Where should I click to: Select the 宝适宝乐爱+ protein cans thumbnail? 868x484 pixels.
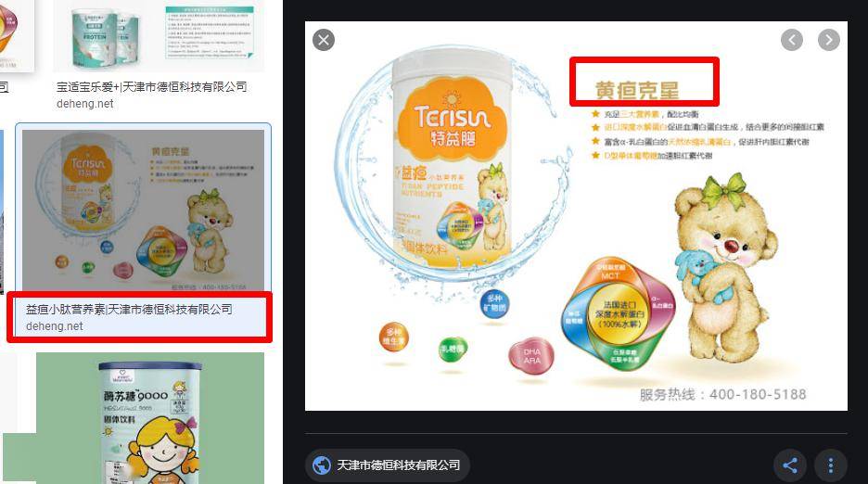(159, 35)
